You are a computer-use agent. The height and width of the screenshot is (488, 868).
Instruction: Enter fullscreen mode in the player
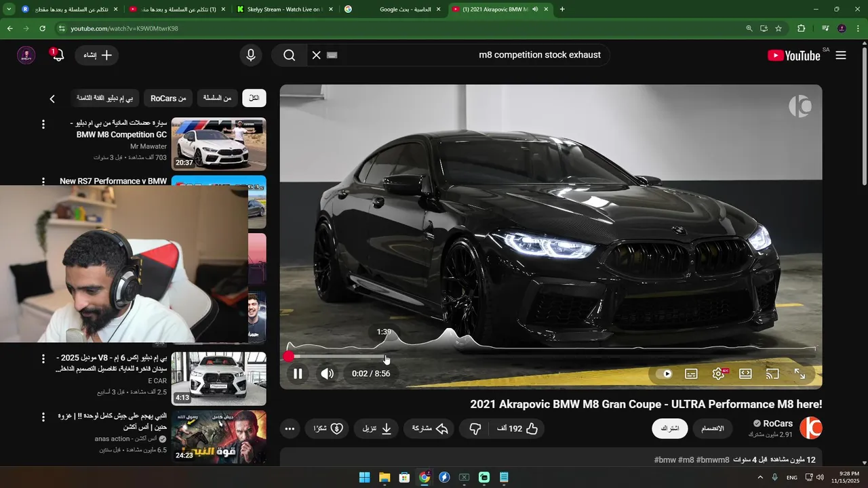800,373
